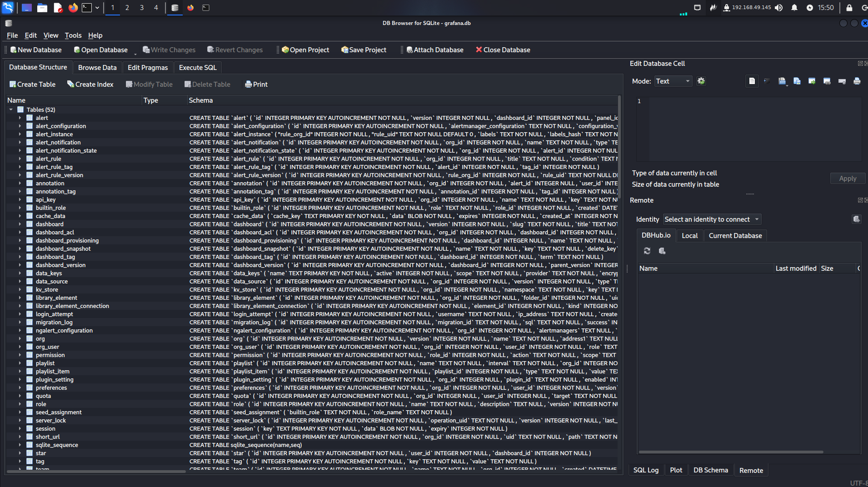Click the Kali Linux menu icon in taskbar
This screenshot has height=487, width=868.
[x=8, y=7]
